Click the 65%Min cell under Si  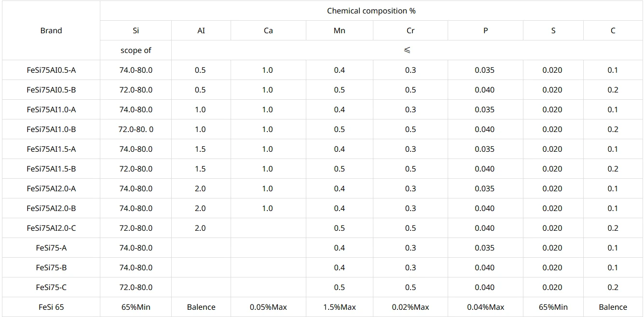tap(136, 307)
